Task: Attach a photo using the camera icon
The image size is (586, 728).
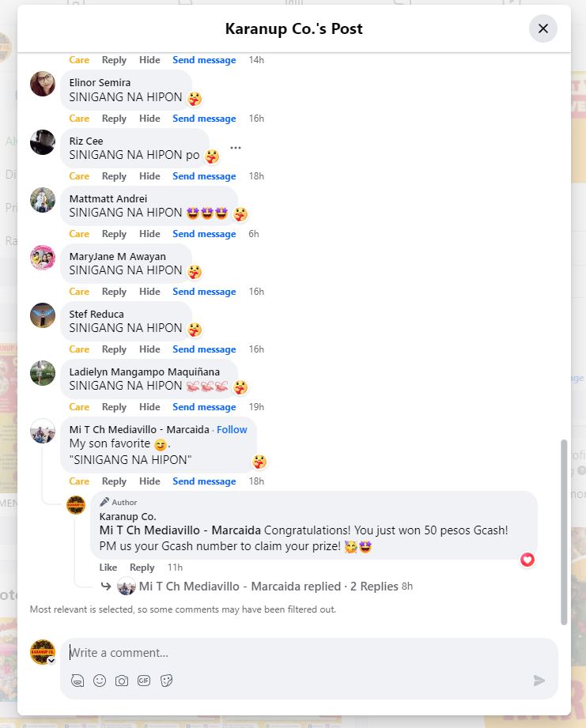Action: click(x=122, y=681)
